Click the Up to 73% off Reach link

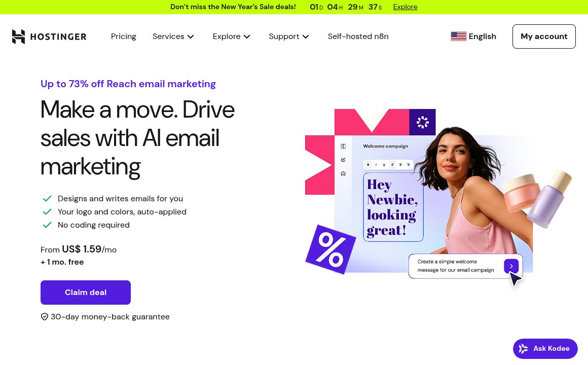tap(128, 84)
